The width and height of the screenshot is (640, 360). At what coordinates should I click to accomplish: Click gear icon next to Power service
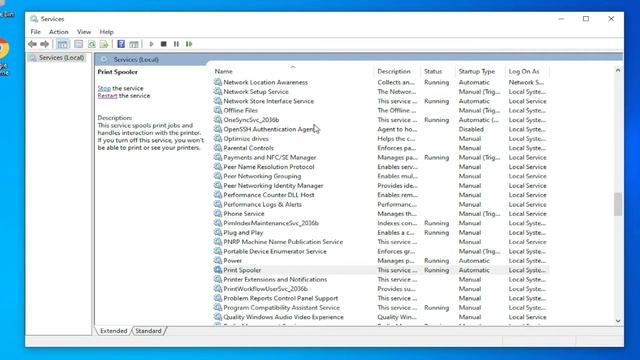click(218, 260)
